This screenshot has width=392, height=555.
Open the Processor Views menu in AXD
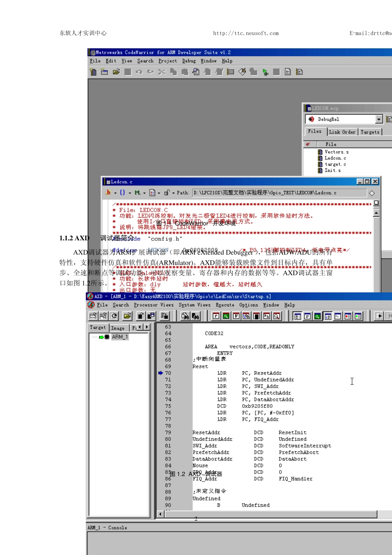pyautogui.click(x=153, y=305)
